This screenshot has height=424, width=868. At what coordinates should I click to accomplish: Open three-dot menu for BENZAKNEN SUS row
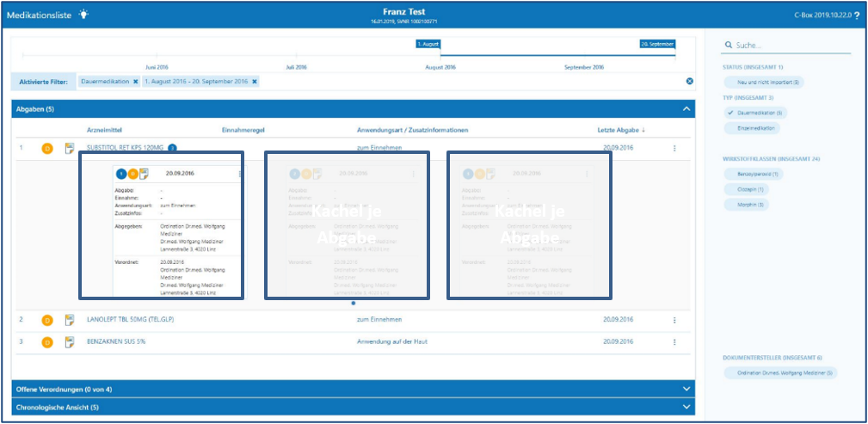click(674, 342)
